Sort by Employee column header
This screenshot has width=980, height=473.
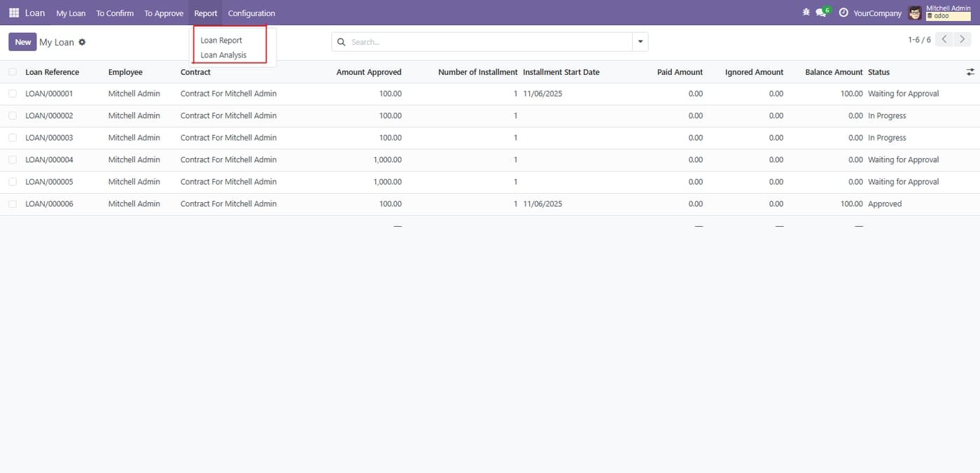click(125, 72)
